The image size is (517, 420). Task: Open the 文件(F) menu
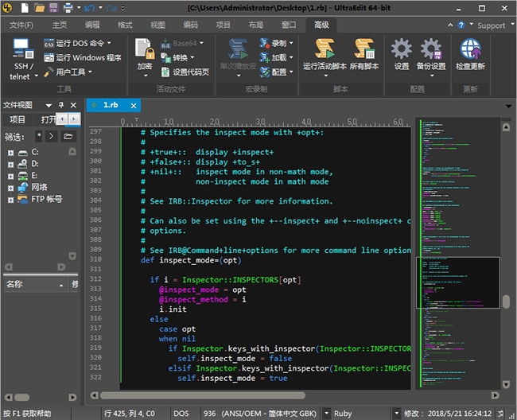tap(21, 25)
